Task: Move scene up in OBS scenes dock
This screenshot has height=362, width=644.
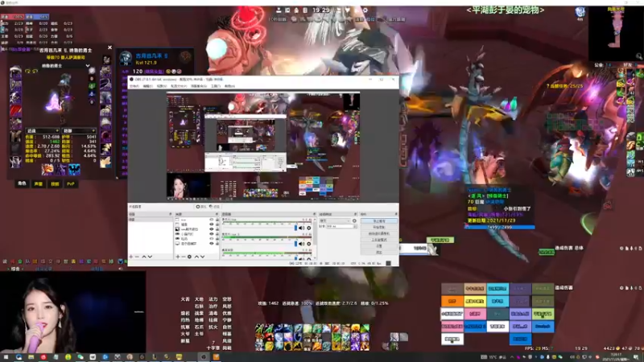Action: tap(144, 257)
